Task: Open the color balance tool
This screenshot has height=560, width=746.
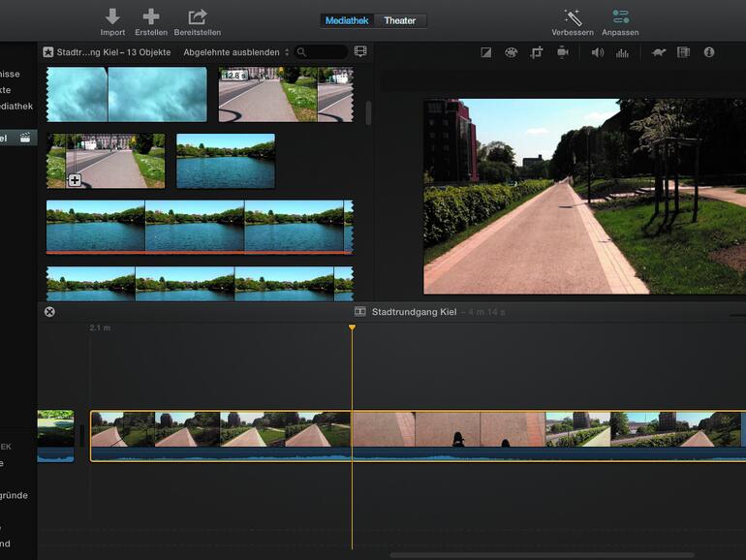Action: [x=486, y=52]
